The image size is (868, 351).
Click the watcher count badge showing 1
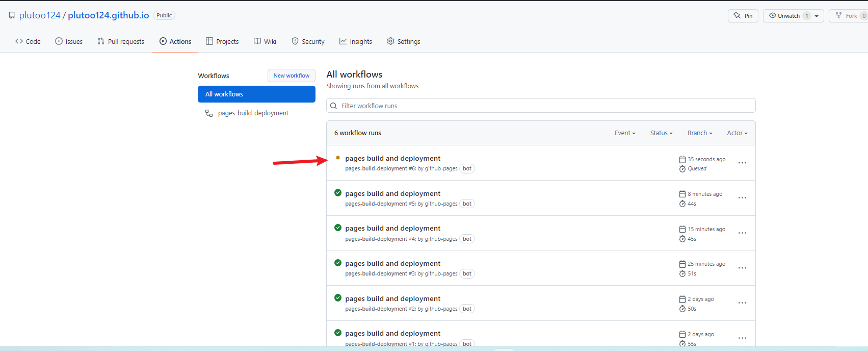[x=806, y=16]
